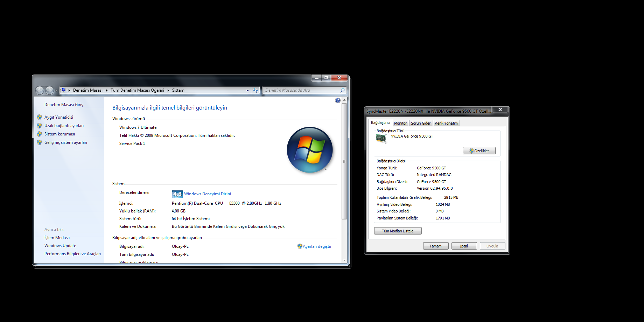Click the forward navigation arrow in Sistem window
Image resolution: width=644 pixels, height=322 pixels.
click(50, 90)
